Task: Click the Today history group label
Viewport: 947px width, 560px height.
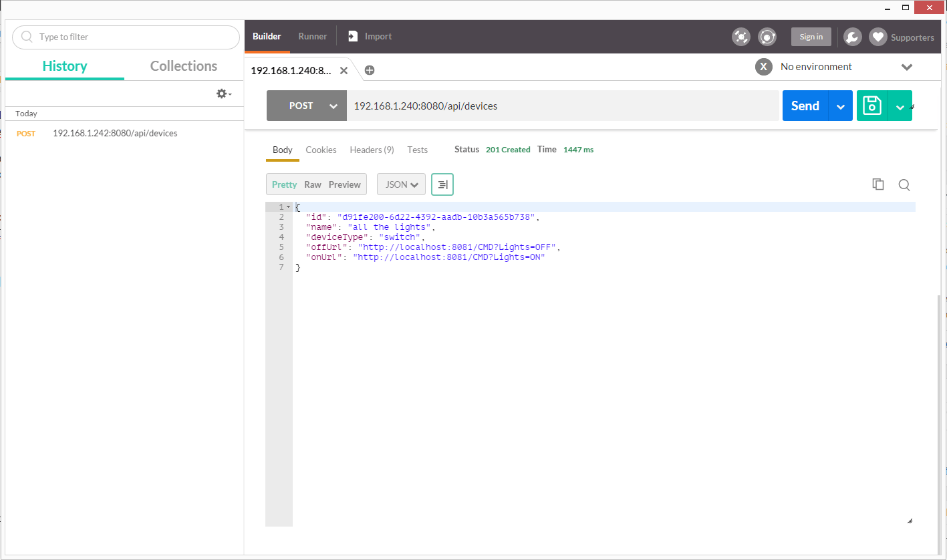Action: pos(27,114)
